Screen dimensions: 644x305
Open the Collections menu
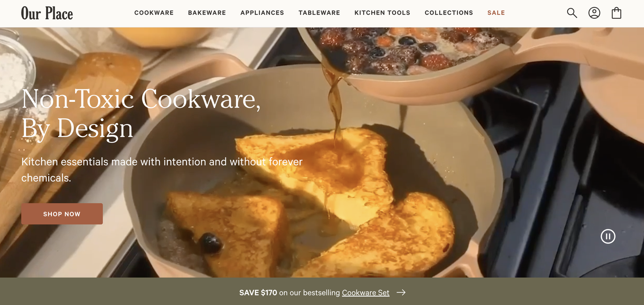coord(449,13)
